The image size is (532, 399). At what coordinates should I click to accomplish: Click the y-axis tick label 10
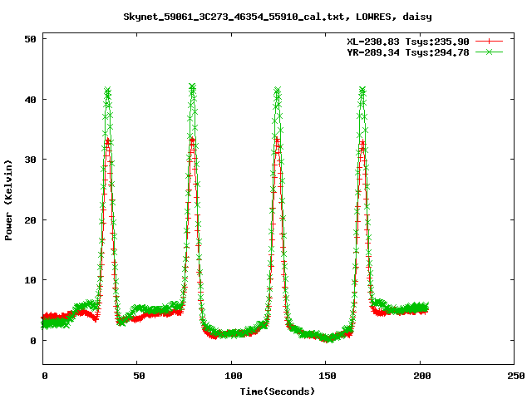[x=30, y=280]
